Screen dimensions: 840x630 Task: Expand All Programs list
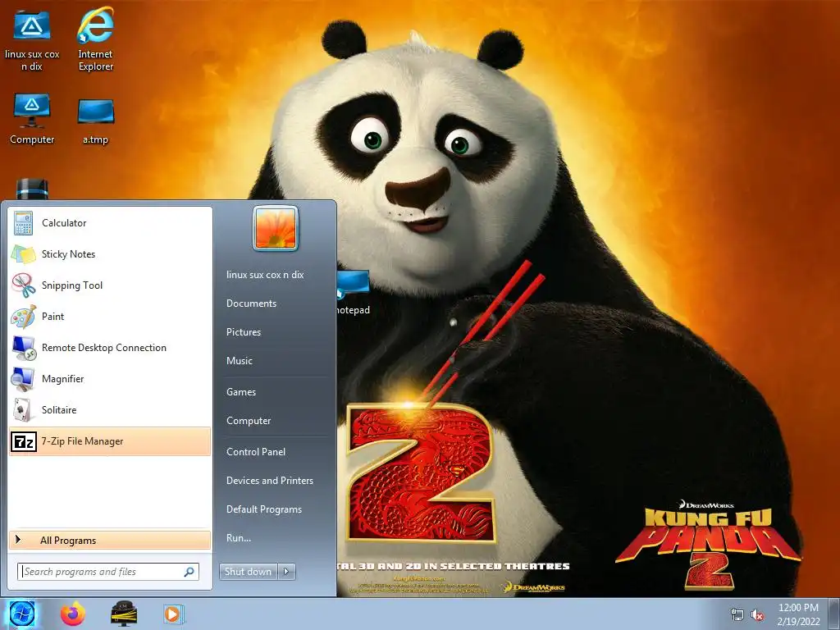110,540
